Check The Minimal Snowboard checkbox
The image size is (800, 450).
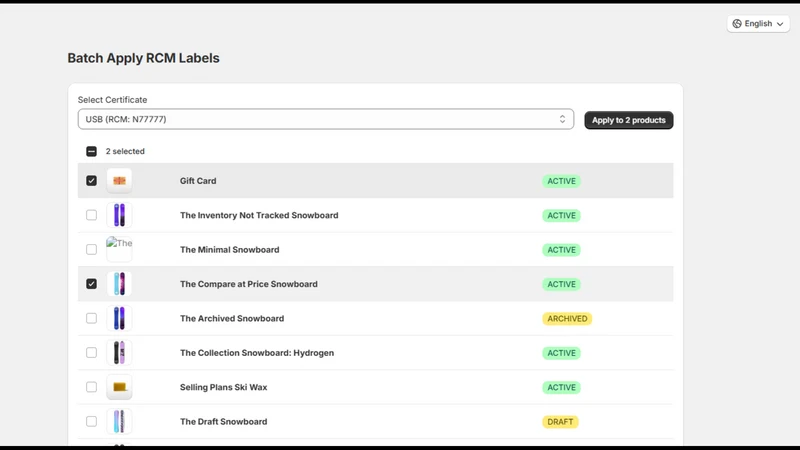(91, 249)
